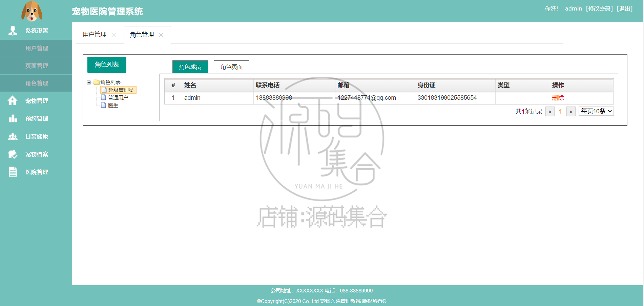Click 删除 link for admin row

point(558,98)
